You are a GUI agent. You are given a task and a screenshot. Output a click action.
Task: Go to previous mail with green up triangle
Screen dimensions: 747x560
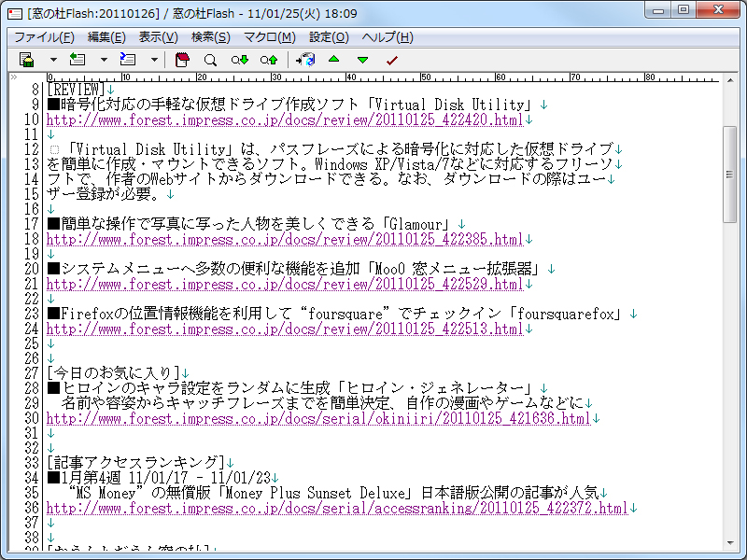[x=334, y=60]
